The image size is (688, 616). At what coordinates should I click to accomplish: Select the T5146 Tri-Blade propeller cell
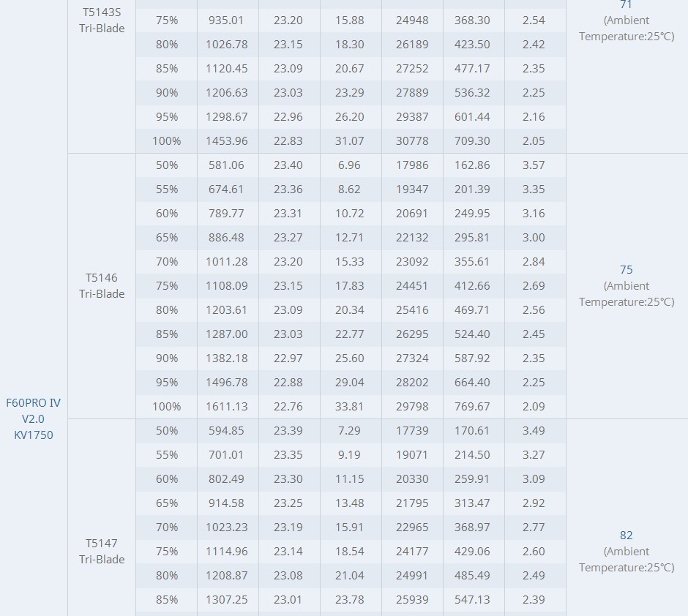tap(102, 285)
